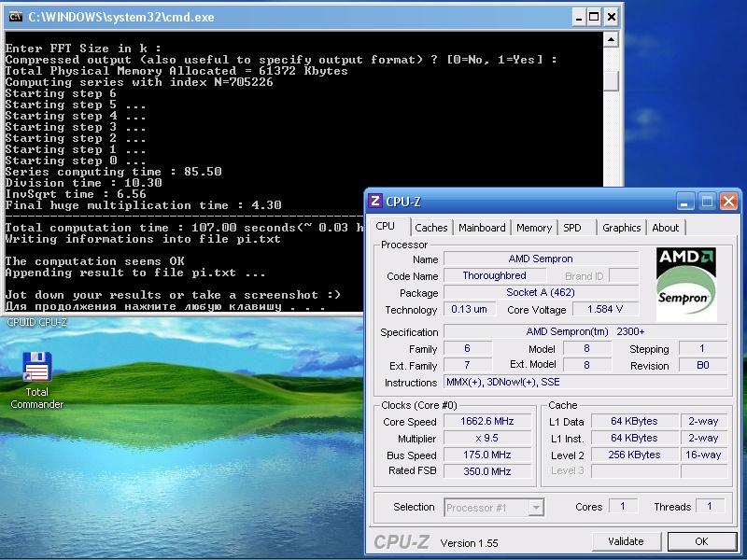Image resolution: width=747 pixels, height=560 pixels.
Task: Click the Level 2 '256 KBytes' field
Action: tap(635, 455)
